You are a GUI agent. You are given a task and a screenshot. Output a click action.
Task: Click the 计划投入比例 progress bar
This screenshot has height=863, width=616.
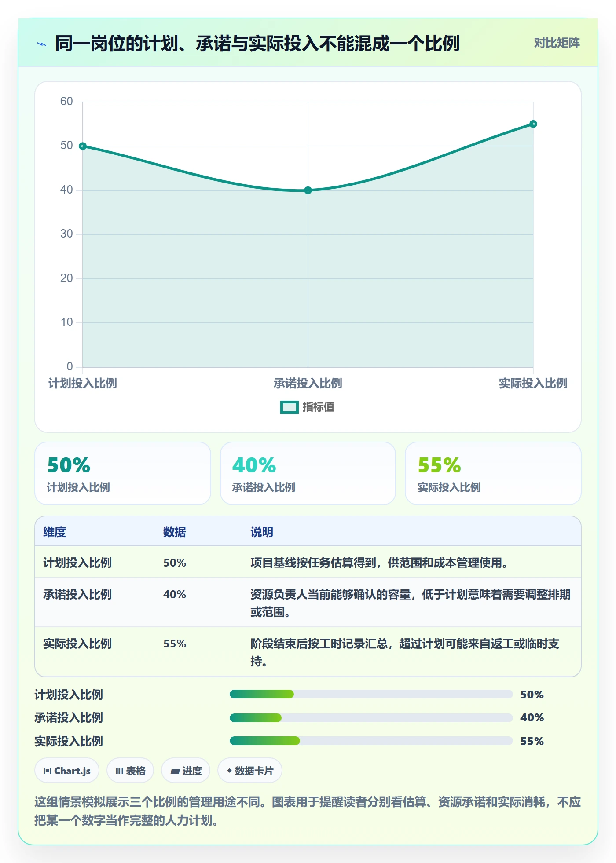[x=371, y=694]
